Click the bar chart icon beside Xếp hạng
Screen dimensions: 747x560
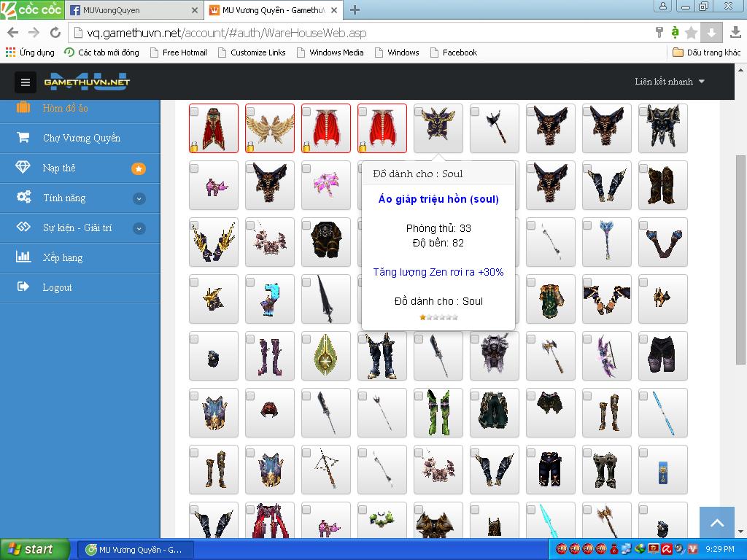(23, 257)
